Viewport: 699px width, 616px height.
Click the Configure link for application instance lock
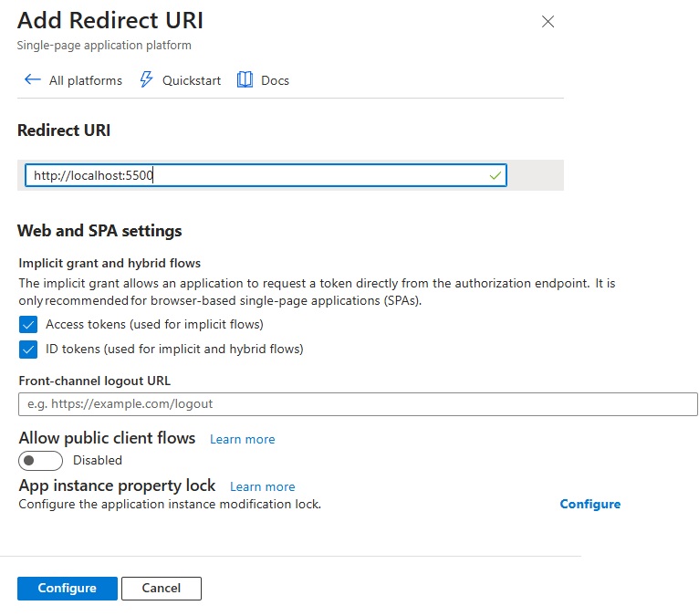pos(589,504)
